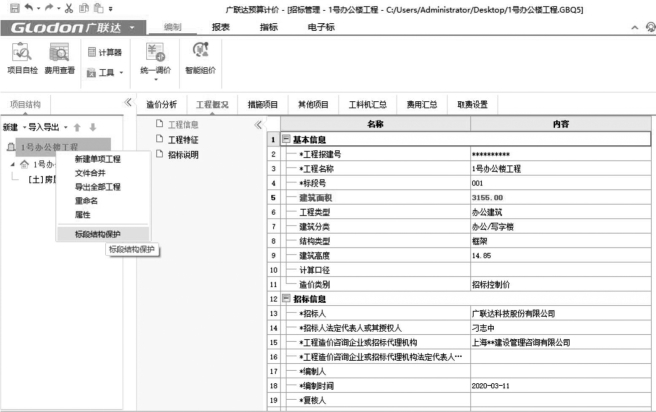Open the 工具 dropdown menu
Viewport: 656px width, 412px height.
pyautogui.click(x=105, y=73)
